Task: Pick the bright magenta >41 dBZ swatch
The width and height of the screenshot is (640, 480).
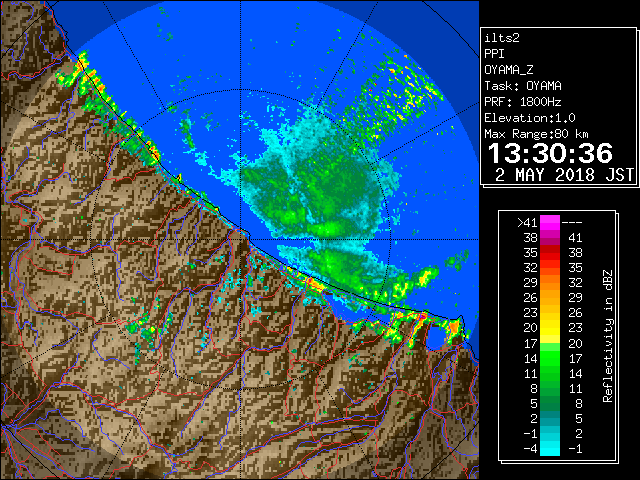Action: click(x=550, y=223)
